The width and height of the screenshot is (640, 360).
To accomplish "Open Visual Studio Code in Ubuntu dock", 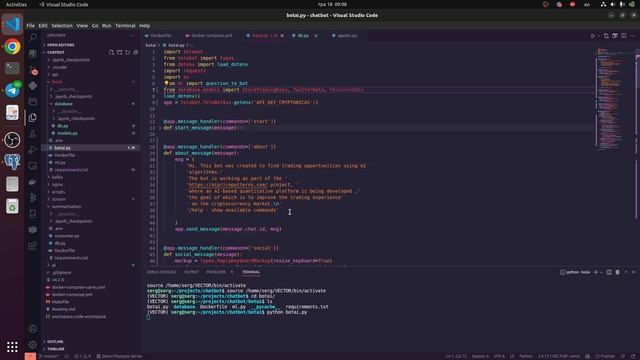I will [x=12, y=24].
